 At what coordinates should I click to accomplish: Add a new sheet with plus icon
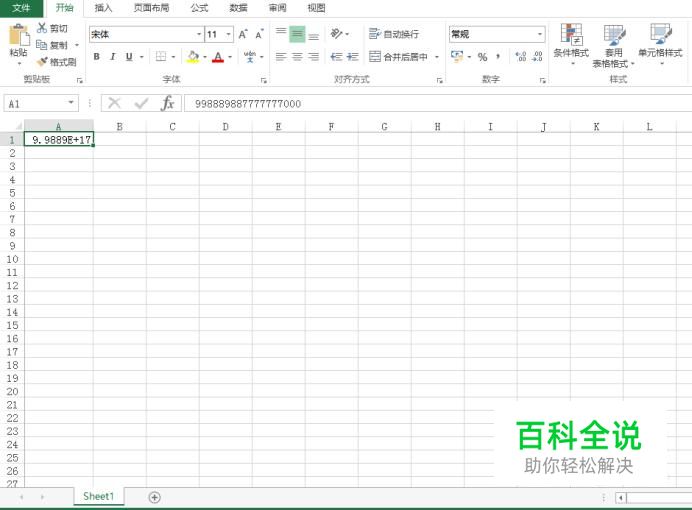(154, 497)
